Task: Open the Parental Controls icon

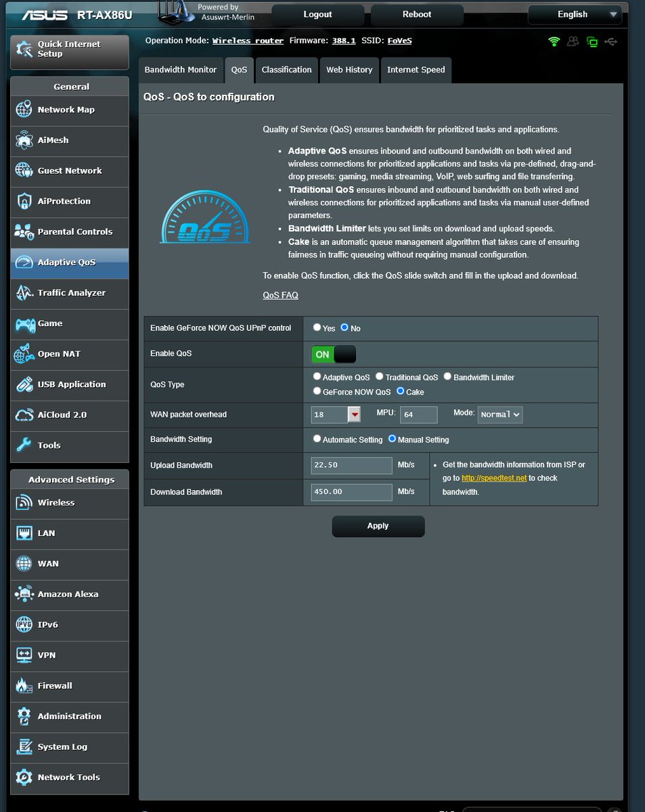Action: pyautogui.click(x=24, y=231)
